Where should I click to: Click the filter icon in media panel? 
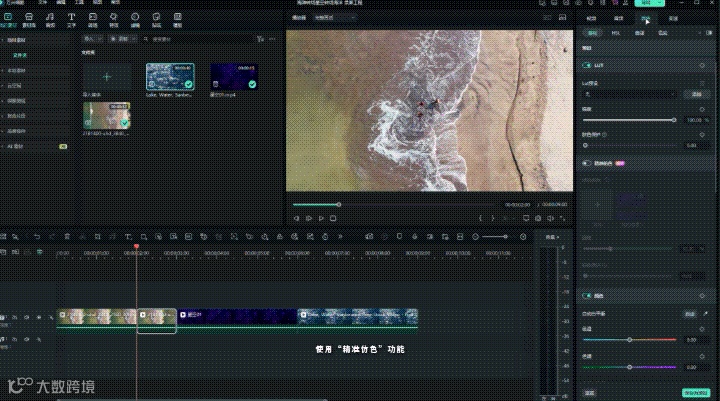[x=260, y=39]
